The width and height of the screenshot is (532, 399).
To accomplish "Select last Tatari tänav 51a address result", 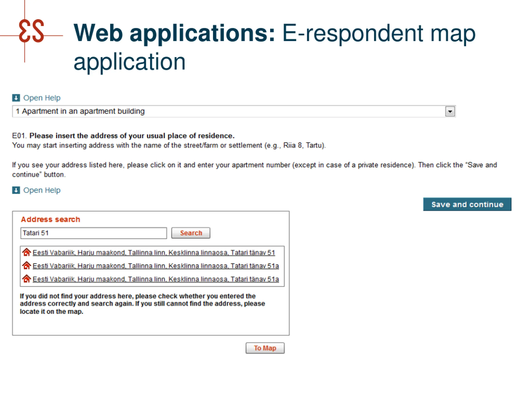I will [x=156, y=279].
